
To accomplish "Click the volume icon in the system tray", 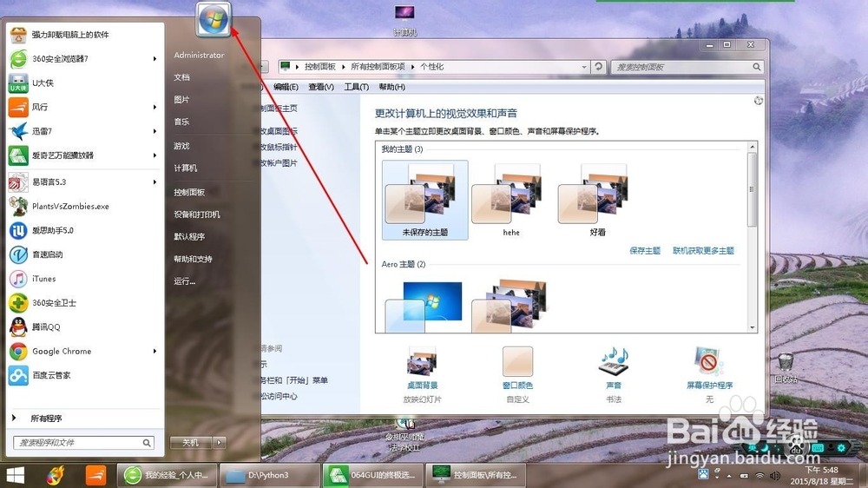I will [x=775, y=476].
